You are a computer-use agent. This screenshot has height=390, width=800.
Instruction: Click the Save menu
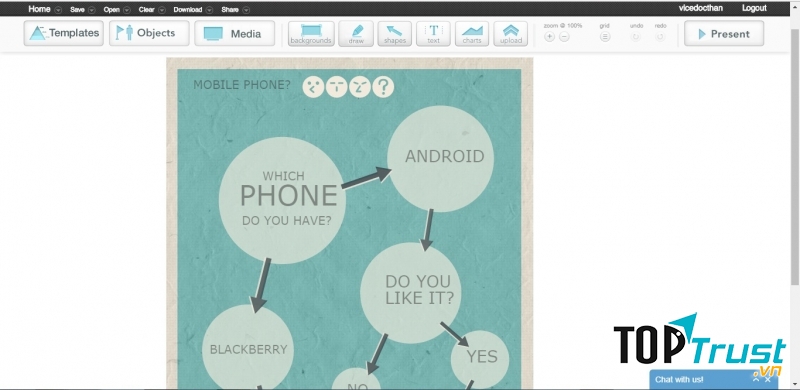tap(78, 10)
